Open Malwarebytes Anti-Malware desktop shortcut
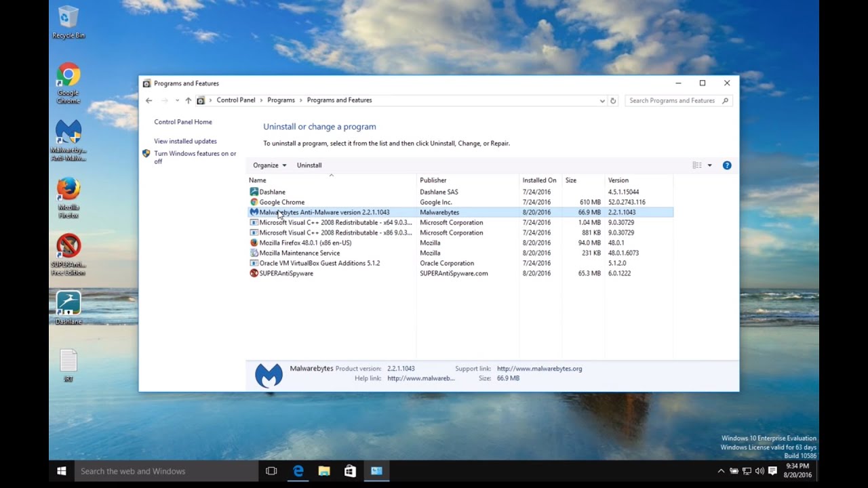Image resolution: width=868 pixels, height=488 pixels. pos(68,141)
